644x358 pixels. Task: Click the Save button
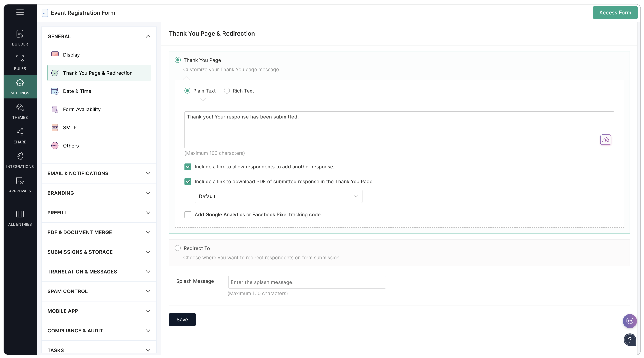182,319
